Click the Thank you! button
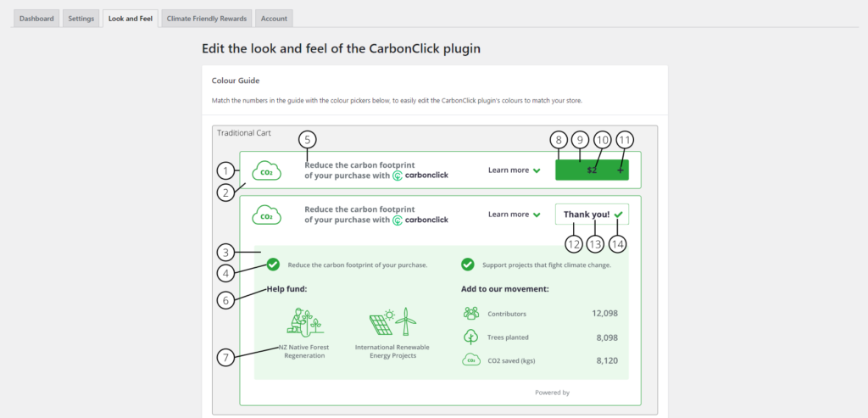Screen dimensions: 868x418 tap(592, 215)
